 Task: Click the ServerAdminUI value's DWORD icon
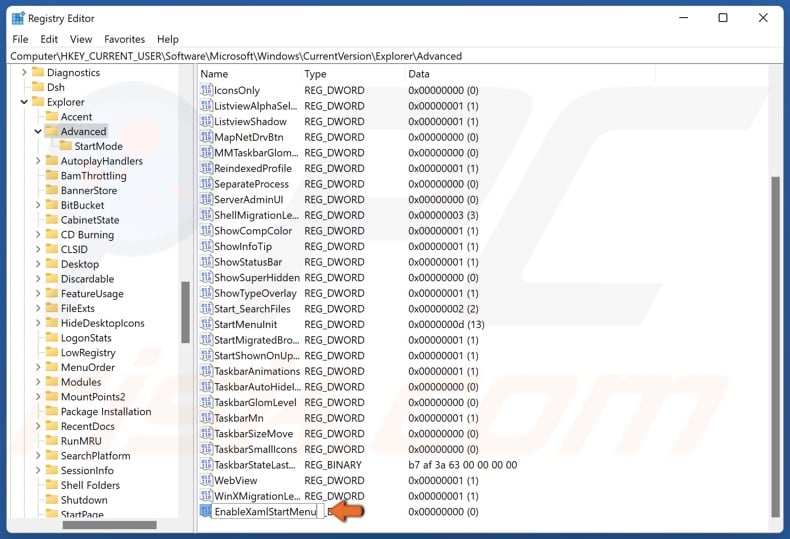point(206,199)
